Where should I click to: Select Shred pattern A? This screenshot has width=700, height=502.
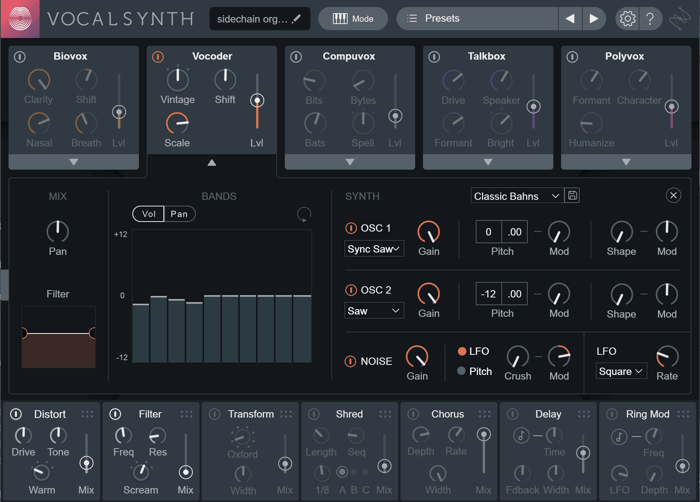coord(342,472)
